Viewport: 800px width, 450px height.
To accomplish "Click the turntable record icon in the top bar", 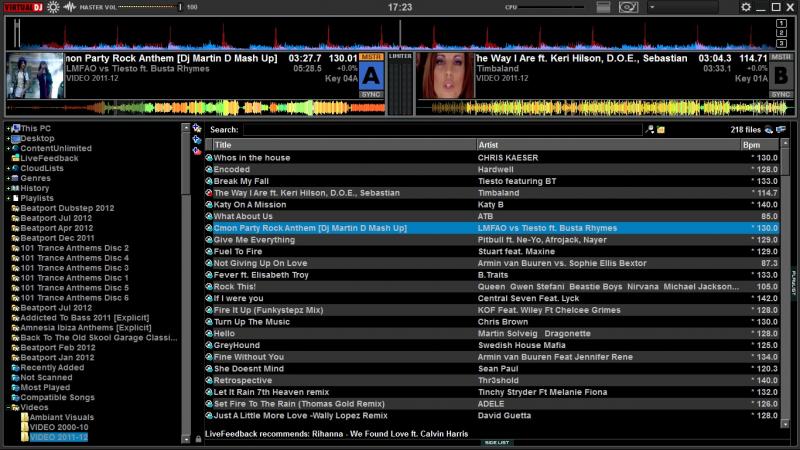I will pos(628,7).
